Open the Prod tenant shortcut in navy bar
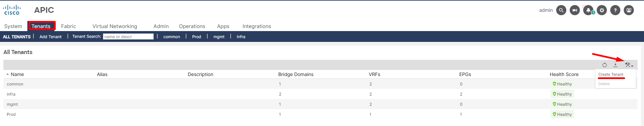The height and width of the screenshot is (126, 644). (x=197, y=36)
